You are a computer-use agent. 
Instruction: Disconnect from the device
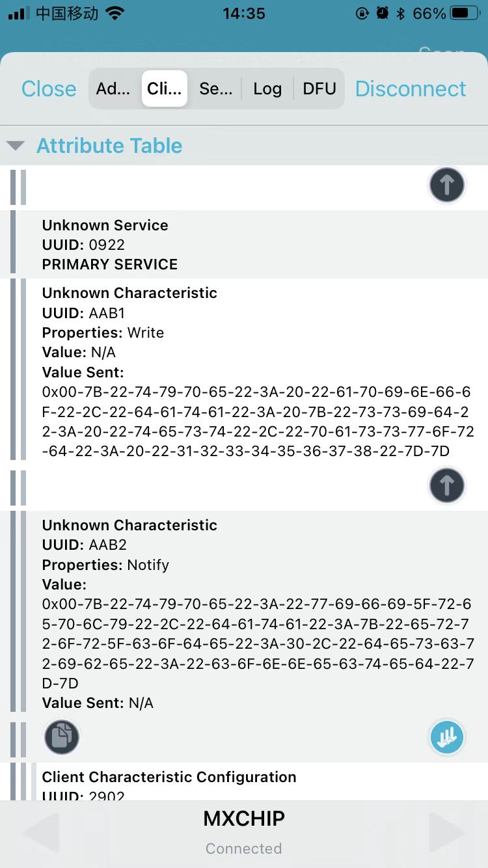[411, 88]
